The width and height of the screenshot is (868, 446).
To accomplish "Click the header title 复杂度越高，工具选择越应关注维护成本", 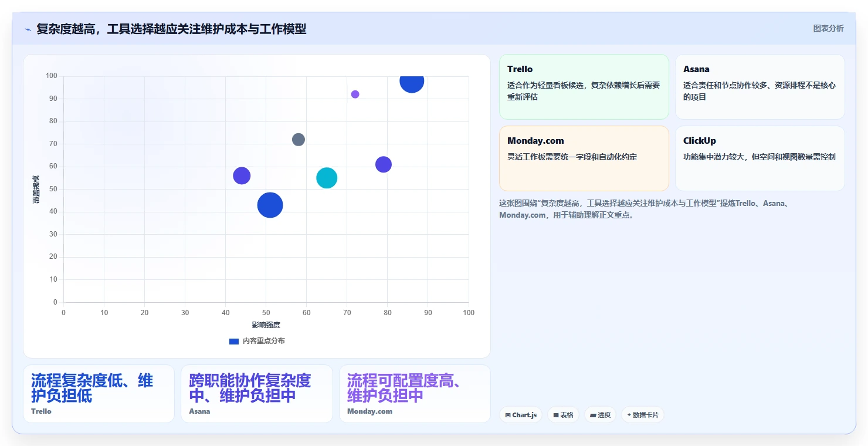I will [x=171, y=29].
